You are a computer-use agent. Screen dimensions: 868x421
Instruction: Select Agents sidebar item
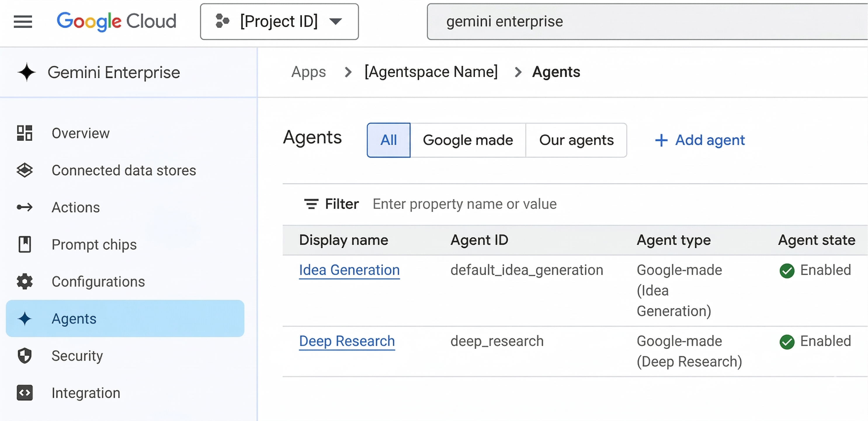point(125,318)
